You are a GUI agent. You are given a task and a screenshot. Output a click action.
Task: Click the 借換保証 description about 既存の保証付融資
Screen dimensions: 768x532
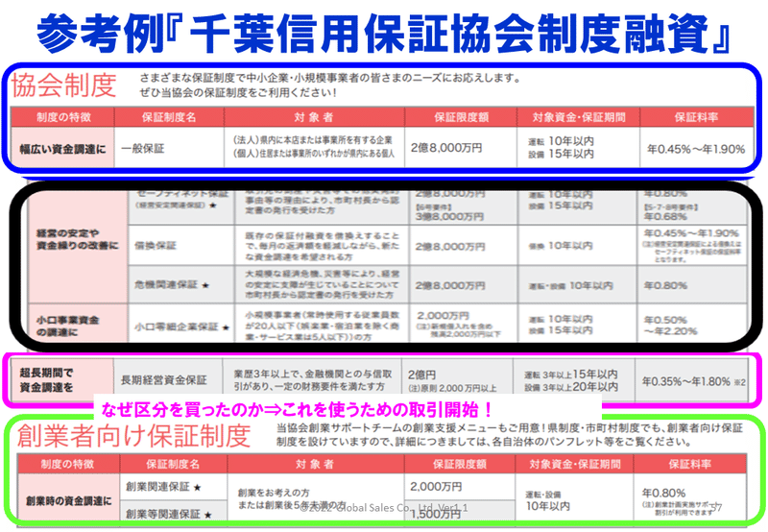coord(322,246)
